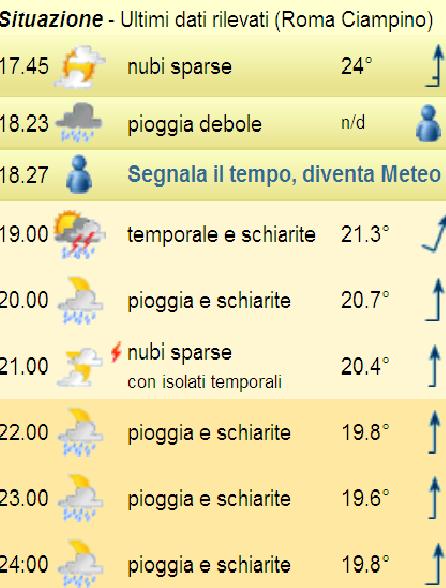Click the wind arrow in the 17.45 row
Screen dimensions: 446x588
tap(435, 66)
